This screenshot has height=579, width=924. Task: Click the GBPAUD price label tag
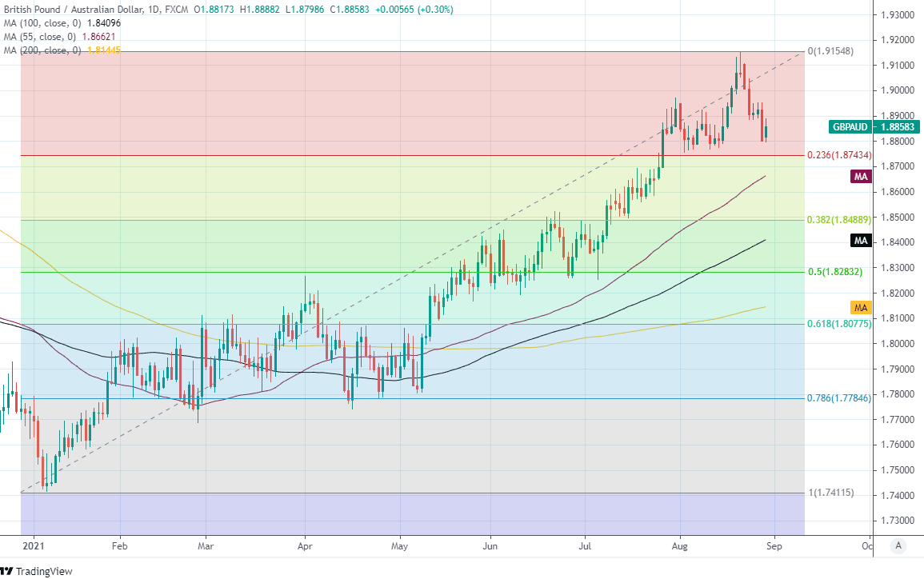[876, 126]
